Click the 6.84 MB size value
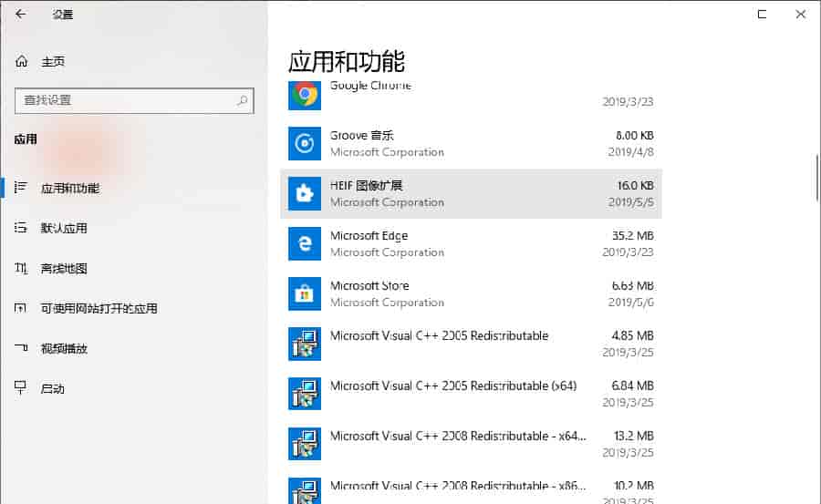 [633, 386]
